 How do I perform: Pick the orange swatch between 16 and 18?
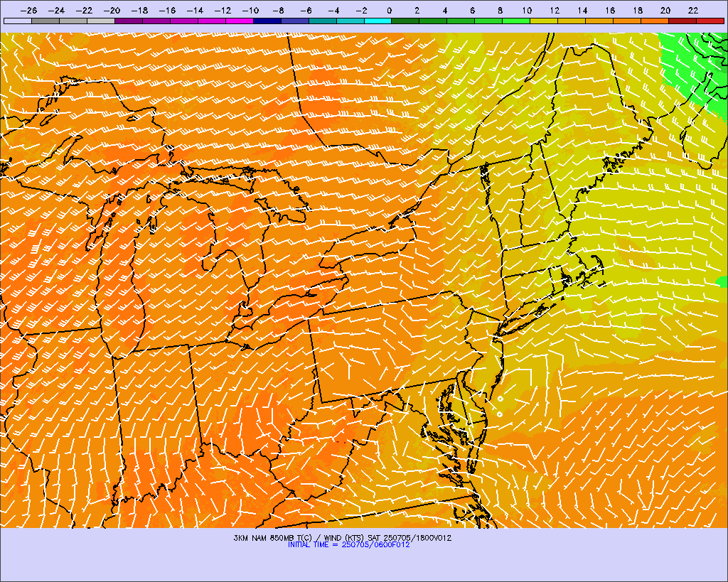tap(627, 21)
